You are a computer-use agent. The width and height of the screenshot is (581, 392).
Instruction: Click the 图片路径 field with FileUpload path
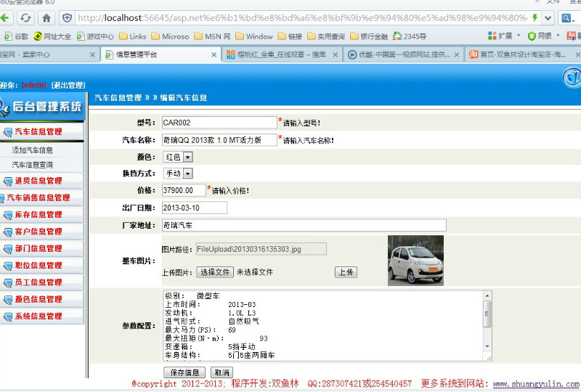(261, 249)
